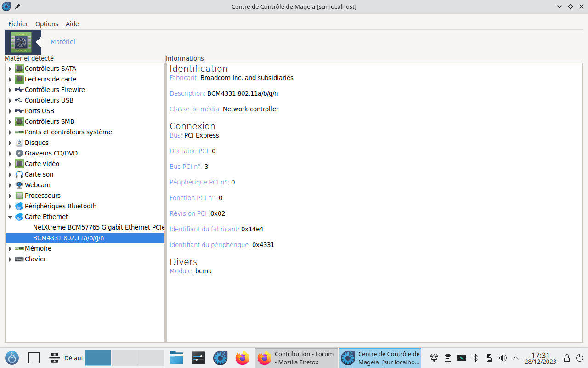Expand the Contrôleurs USB tree node

point(10,100)
